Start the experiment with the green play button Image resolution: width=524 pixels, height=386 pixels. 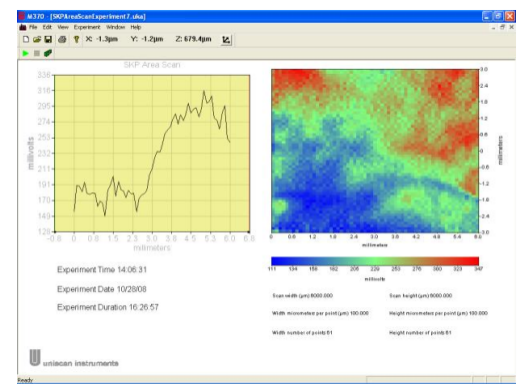[x=25, y=53]
